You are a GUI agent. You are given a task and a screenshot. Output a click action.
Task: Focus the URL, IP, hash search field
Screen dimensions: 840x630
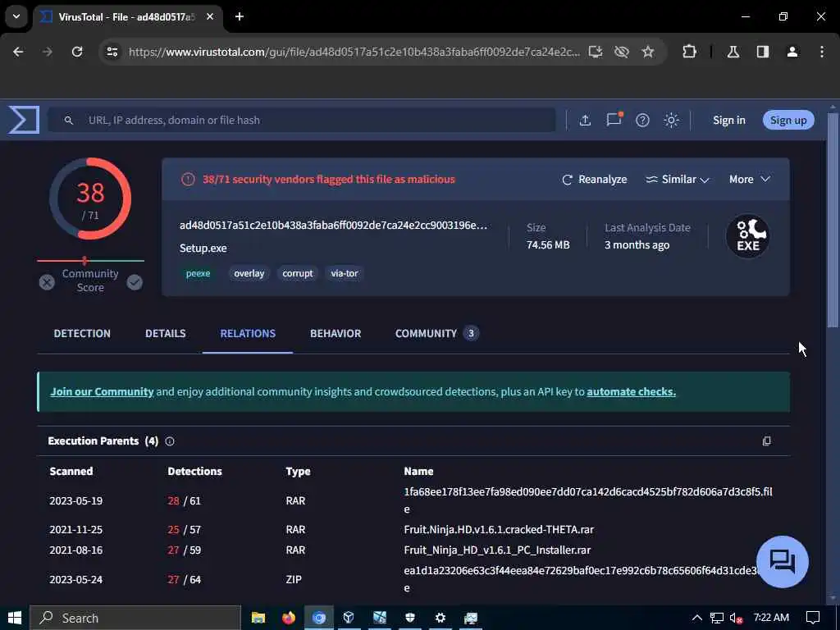pos(302,120)
